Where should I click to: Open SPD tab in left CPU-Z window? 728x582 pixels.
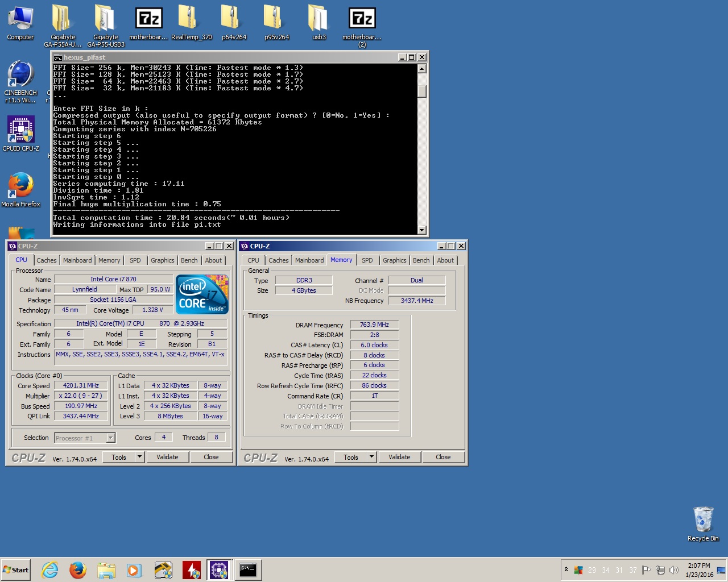pyautogui.click(x=135, y=260)
